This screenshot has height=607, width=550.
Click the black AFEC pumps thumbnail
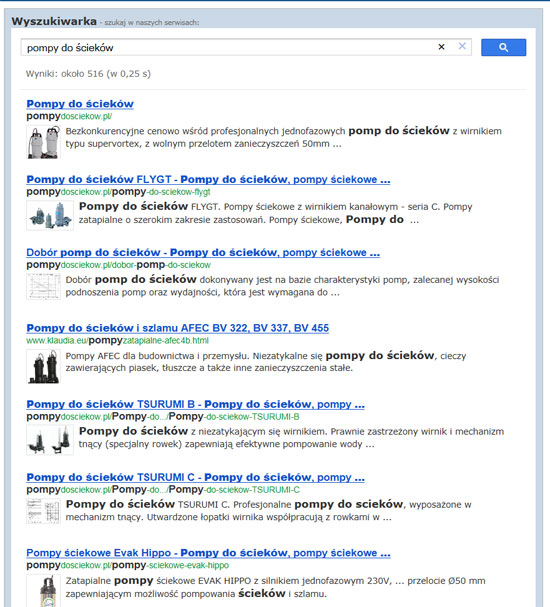coord(43,366)
